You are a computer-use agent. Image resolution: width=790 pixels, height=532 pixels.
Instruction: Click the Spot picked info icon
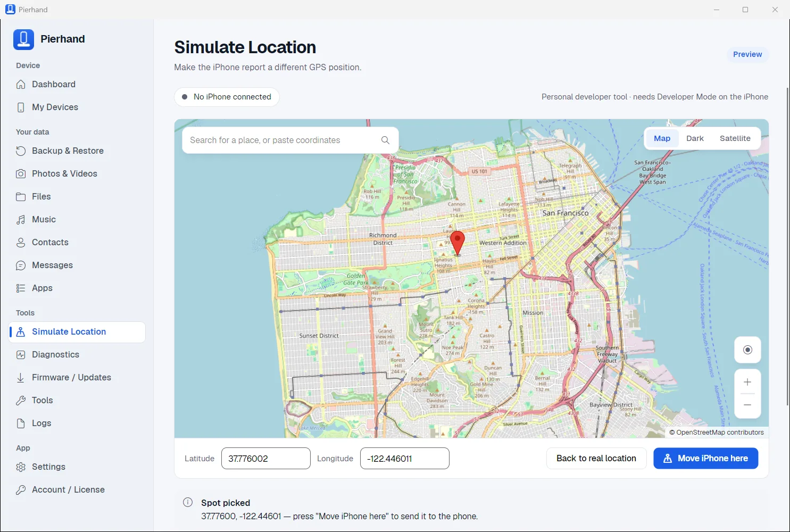188,503
